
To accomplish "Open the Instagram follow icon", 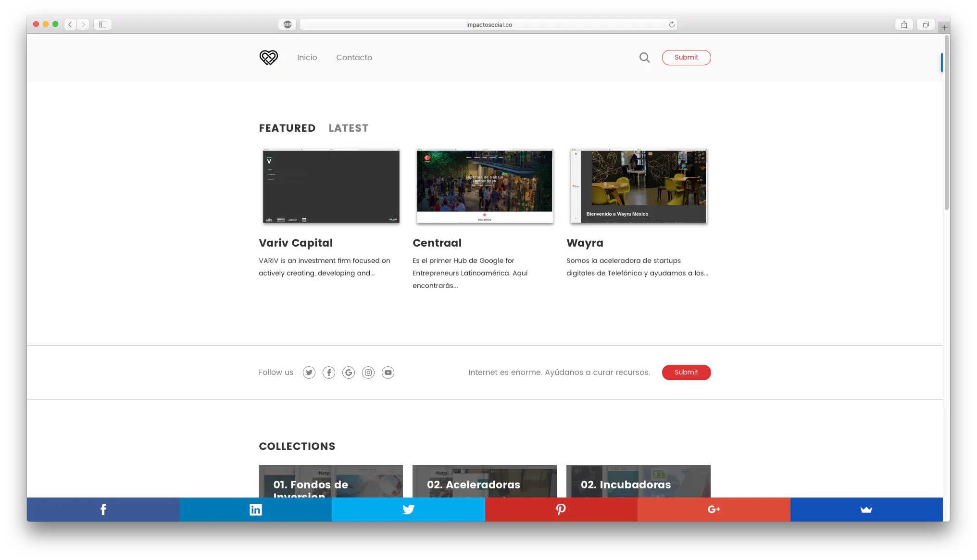I will (x=368, y=373).
